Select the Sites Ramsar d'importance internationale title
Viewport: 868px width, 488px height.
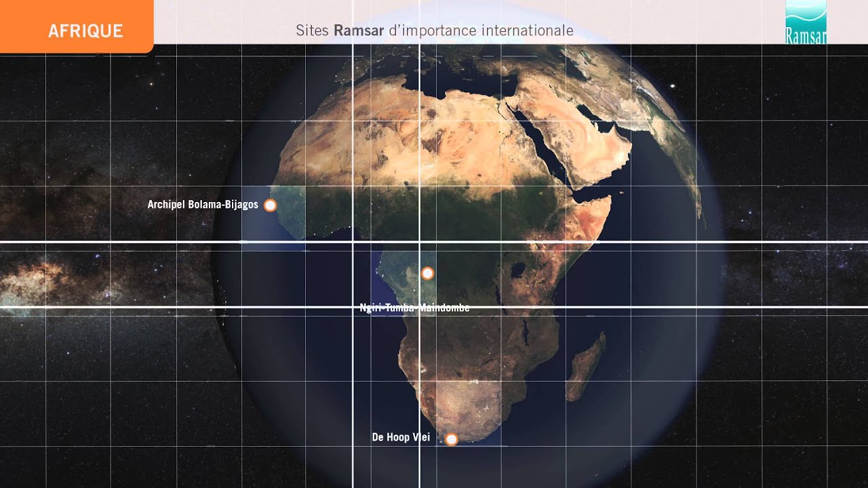(435, 31)
